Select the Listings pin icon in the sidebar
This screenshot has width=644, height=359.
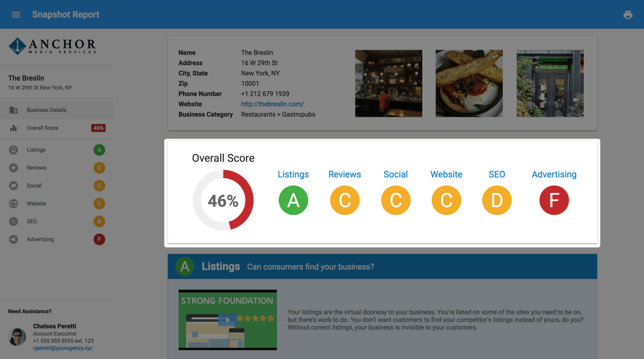pyautogui.click(x=13, y=150)
